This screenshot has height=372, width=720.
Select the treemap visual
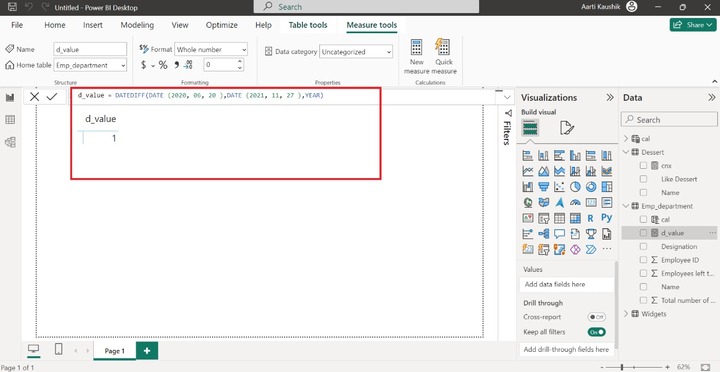[x=607, y=187]
